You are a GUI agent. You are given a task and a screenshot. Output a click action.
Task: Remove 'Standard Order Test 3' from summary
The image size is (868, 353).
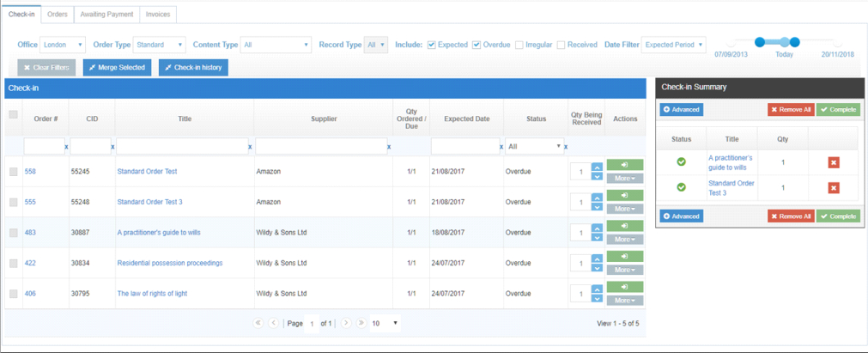point(834,188)
